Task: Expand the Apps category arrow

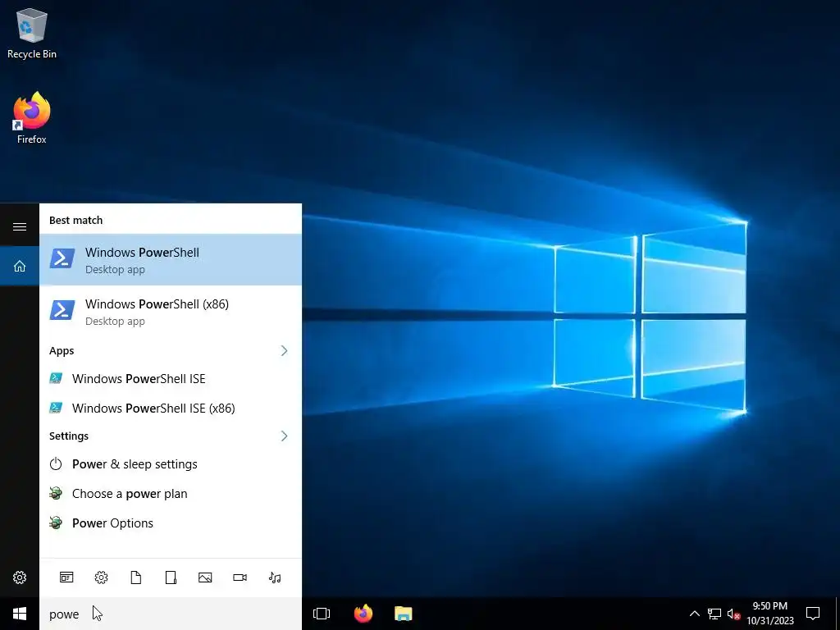Action: coord(284,351)
